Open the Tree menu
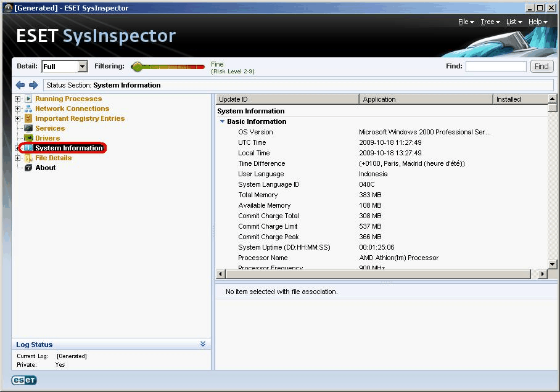 tap(490, 22)
